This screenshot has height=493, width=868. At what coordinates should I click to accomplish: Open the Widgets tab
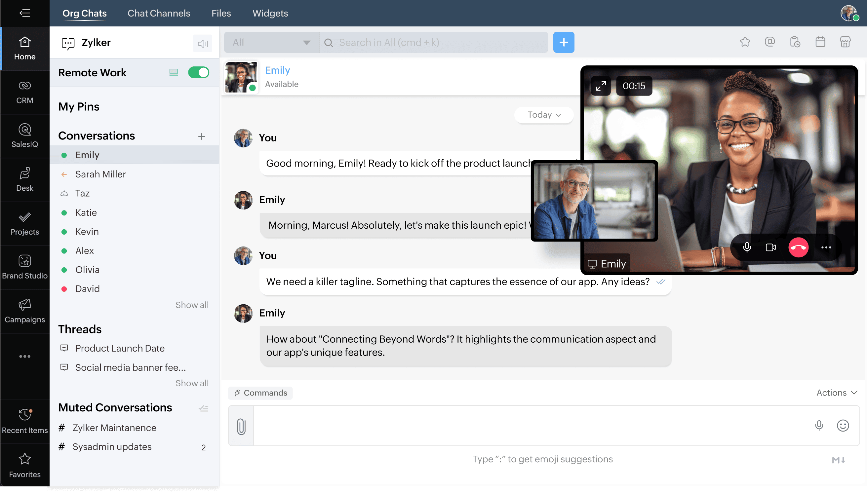click(270, 13)
